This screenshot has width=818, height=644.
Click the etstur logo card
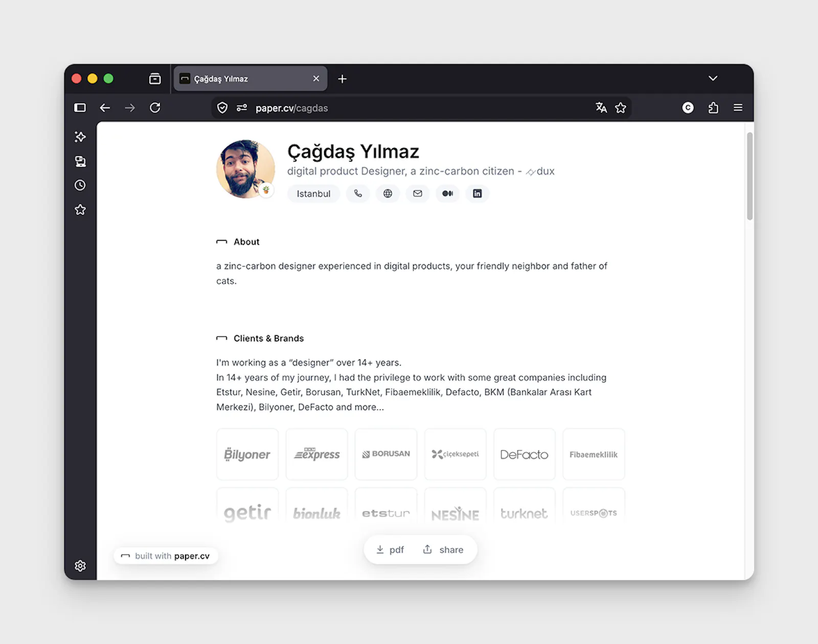click(386, 506)
